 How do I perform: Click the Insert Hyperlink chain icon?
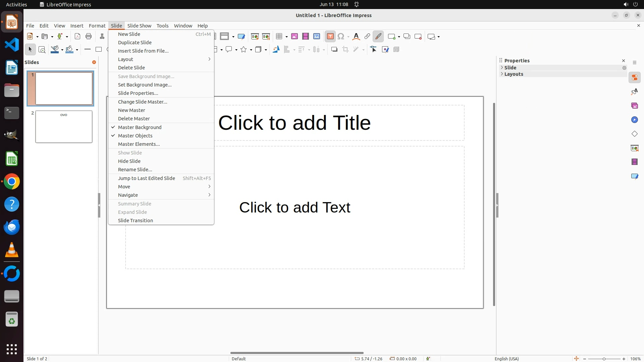[367, 37]
